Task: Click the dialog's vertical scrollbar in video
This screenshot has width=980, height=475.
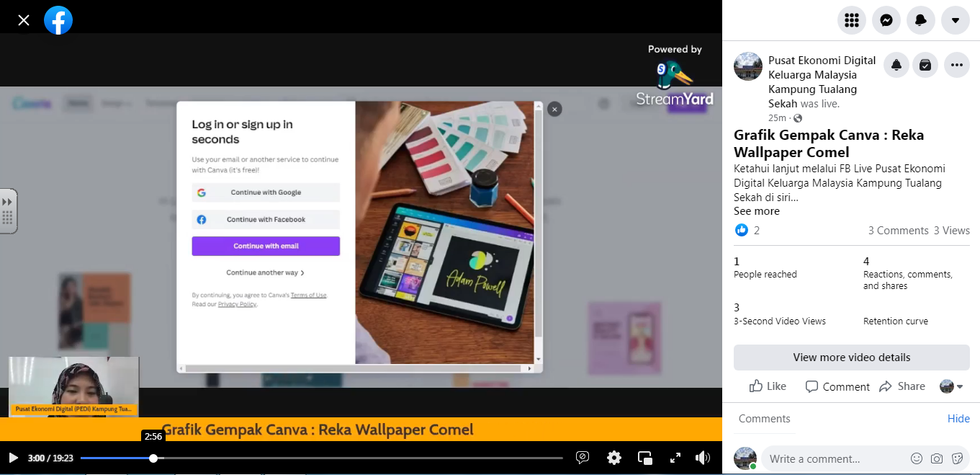Action: coord(538,232)
